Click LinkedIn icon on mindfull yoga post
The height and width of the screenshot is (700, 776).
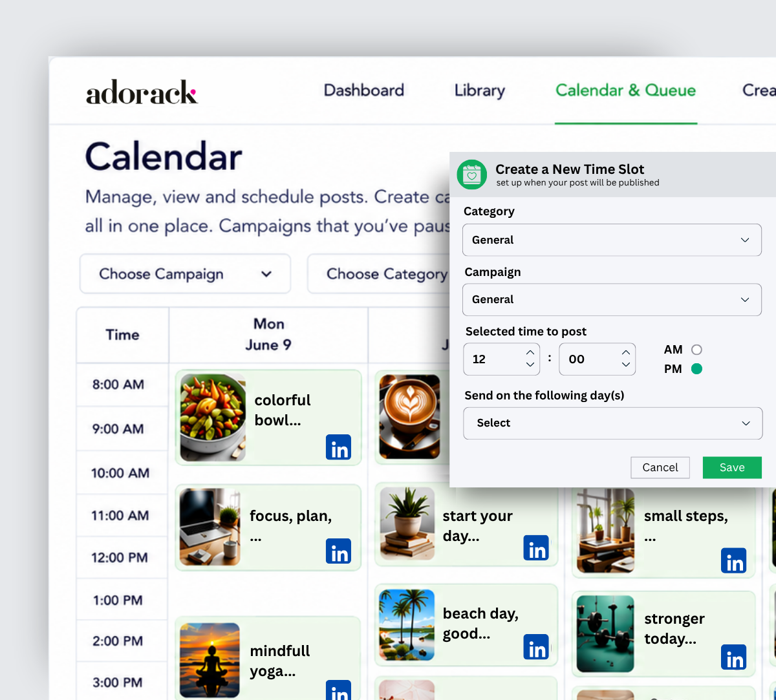pyautogui.click(x=339, y=690)
